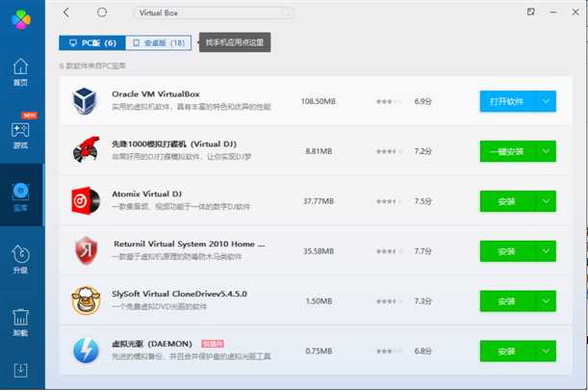Click the dark tooltip about phone apps
The width and height of the screenshot is (588, 392).
tap(235, 42)
